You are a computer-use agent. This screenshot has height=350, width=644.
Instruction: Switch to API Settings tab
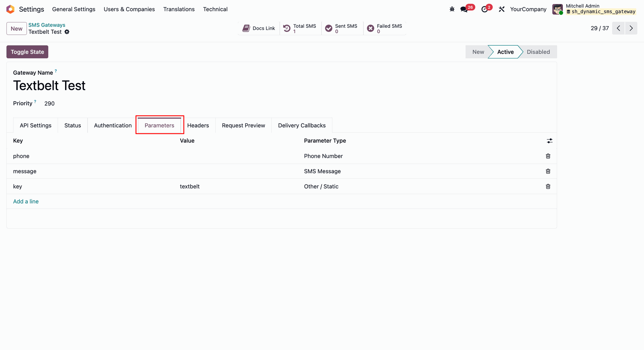point(36,125)
